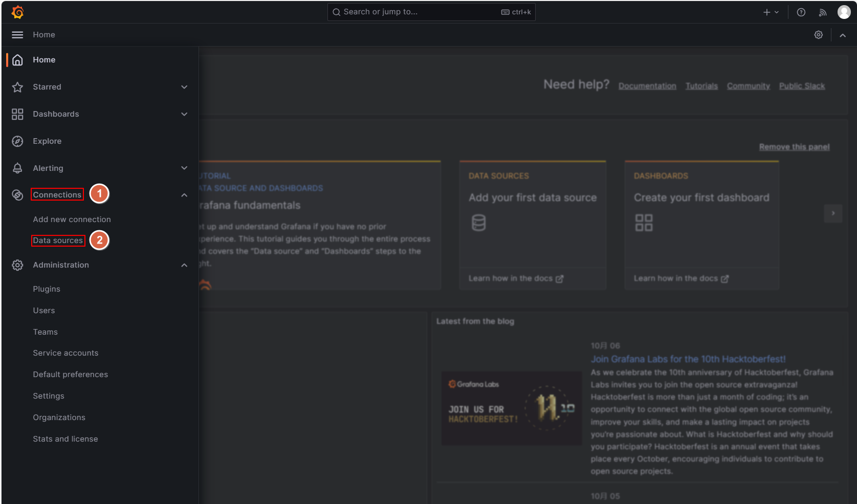Click the plus new item icon
Image resolution: width=857 pixels, height=504 pixels.
point(766,12)
